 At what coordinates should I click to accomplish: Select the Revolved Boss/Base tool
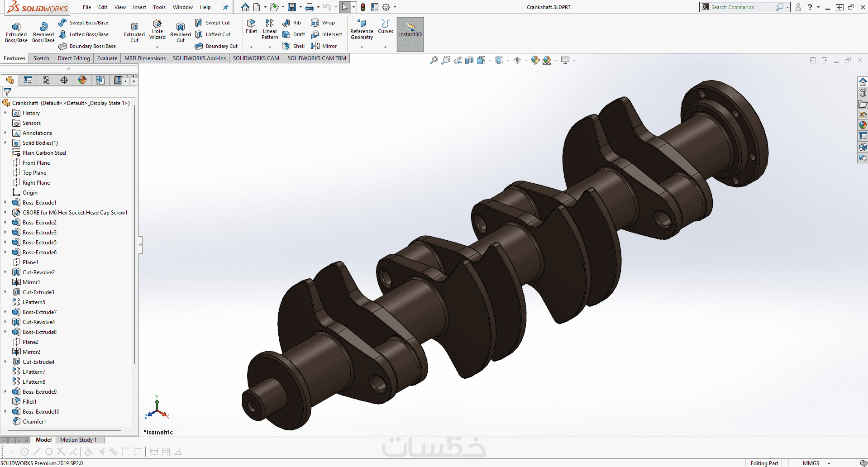(43, 33)
